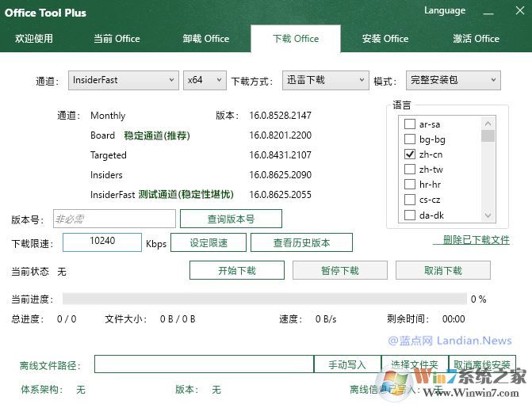The width and height of the screenshot is (532, 404).
Task: Check the zh-tw language checkbox
Action: pos(410,169)
